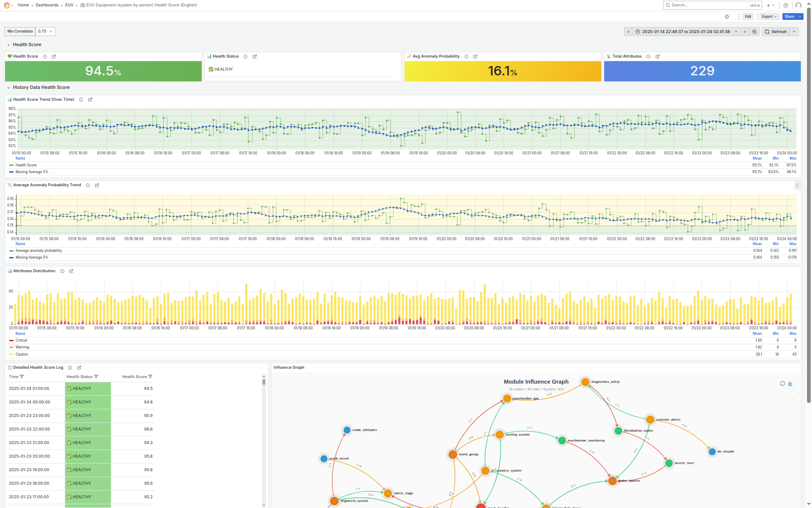The image size is (812, 508).
Task: Open the Help icon in the top bar
Action: [786, 5]
